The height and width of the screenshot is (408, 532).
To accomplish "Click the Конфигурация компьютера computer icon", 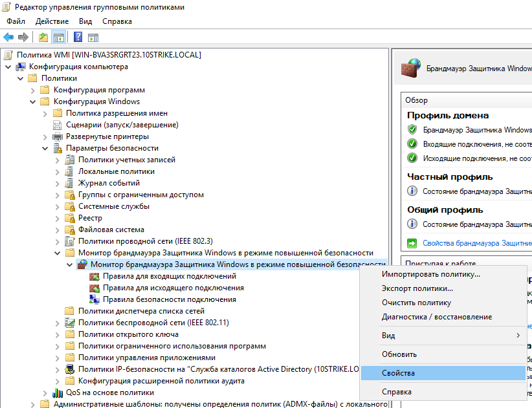I will pos(20,67).
